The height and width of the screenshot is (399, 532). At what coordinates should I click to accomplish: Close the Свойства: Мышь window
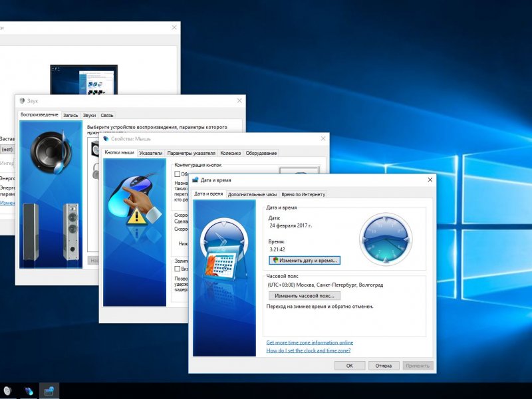pyautogui.click(x=323, y=138)
